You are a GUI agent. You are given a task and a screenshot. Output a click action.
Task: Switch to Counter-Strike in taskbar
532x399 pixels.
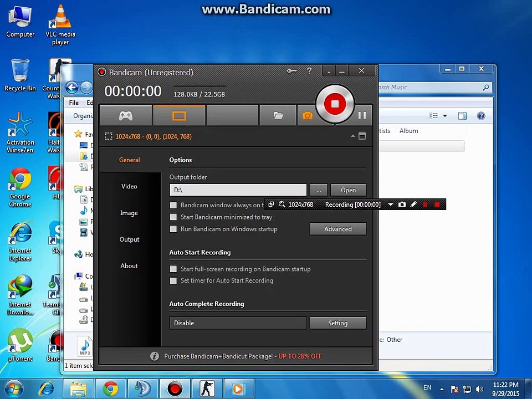click(208, 389)
